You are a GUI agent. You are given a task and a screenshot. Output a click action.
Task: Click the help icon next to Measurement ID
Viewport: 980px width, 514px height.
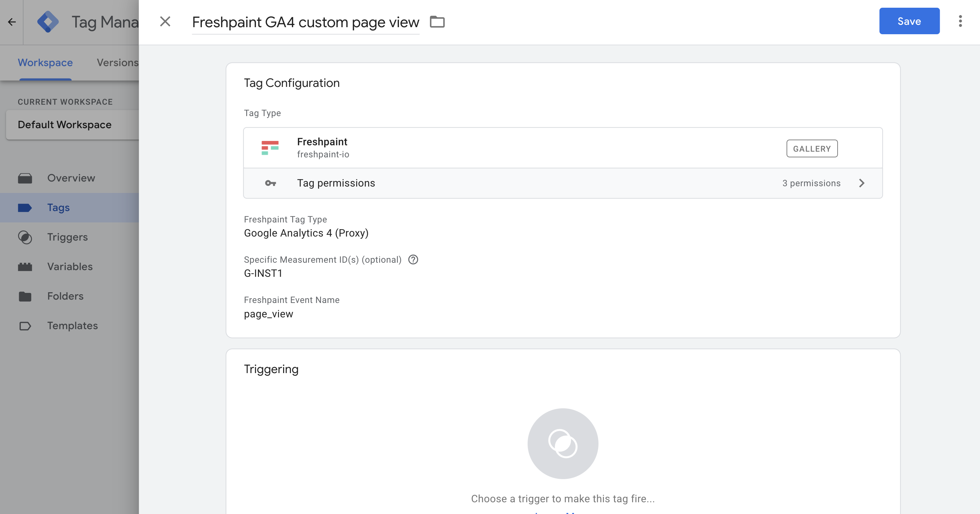[x=413, y=260]
